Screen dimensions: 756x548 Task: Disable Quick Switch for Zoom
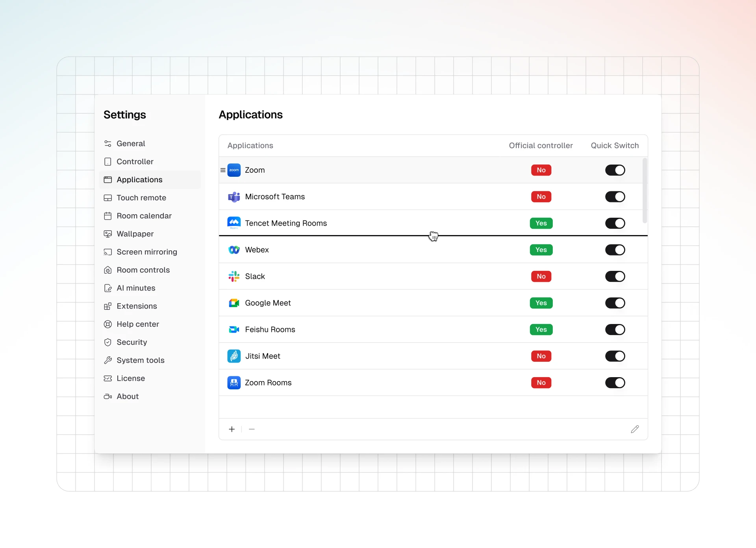[615, 170]
